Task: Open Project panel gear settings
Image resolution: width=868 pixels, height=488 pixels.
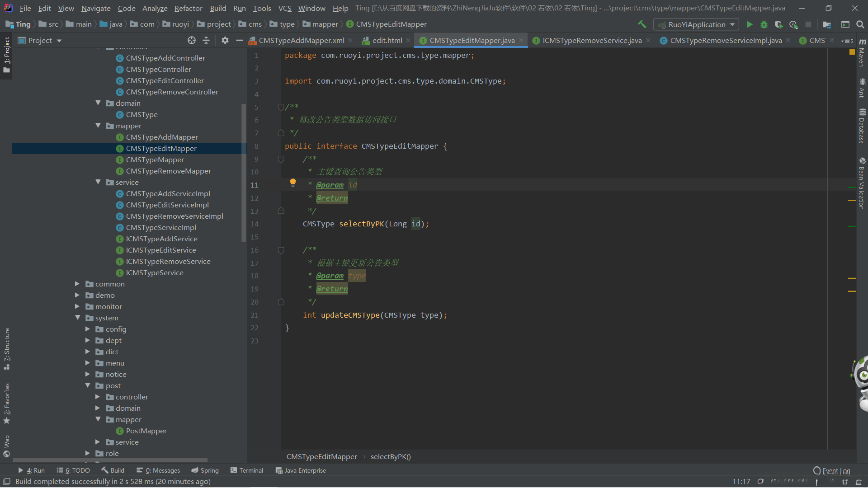Action: point(225,40)
